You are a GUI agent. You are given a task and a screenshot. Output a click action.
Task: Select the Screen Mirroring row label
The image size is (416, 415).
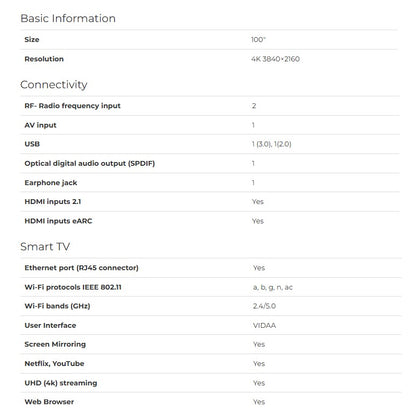(x=55, y=345)
